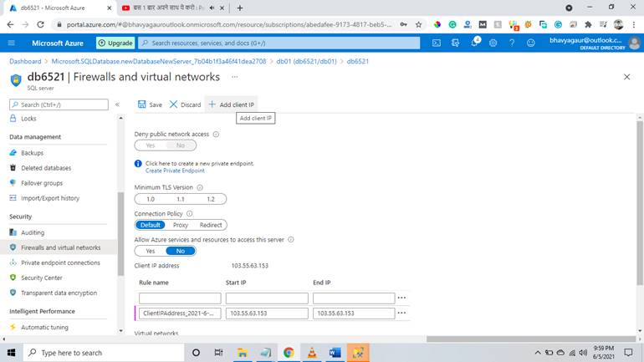Select Redirect connection policy
644x362 pixels.
click(211, 225)
